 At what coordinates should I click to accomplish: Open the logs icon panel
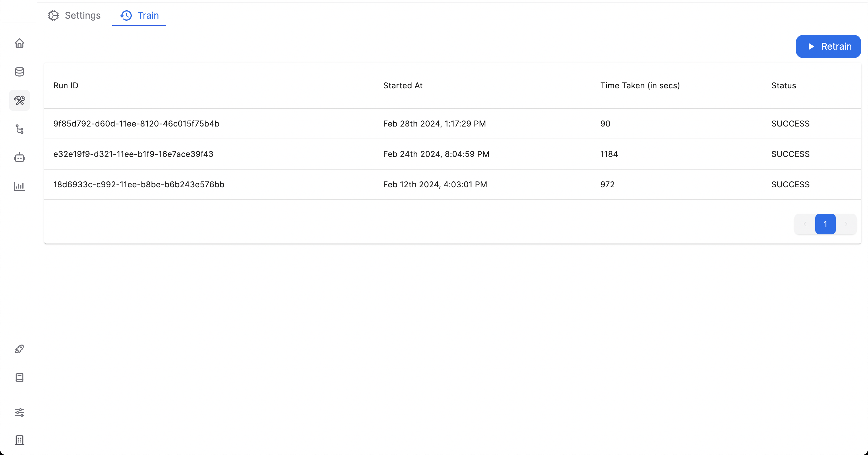pyautogui.click(x=19, y=378)
